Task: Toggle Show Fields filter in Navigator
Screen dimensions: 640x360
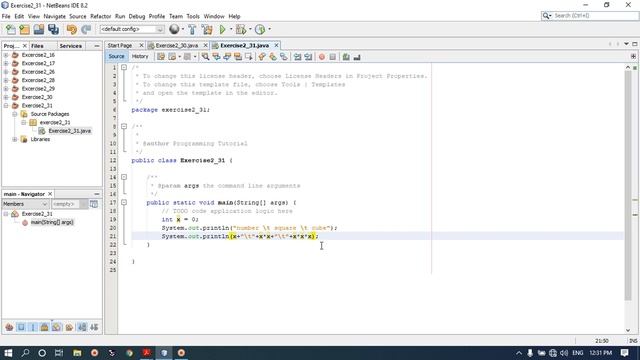Action: pyautogui.click(x=21, y=327)
